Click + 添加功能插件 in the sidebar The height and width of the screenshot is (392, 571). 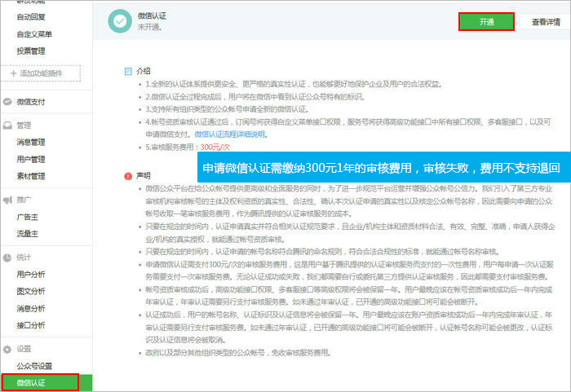41,74
